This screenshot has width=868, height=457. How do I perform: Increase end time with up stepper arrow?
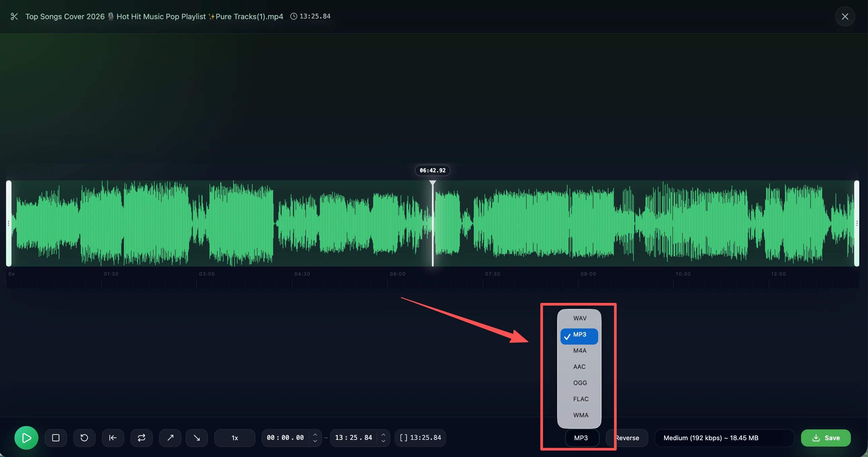383,434
